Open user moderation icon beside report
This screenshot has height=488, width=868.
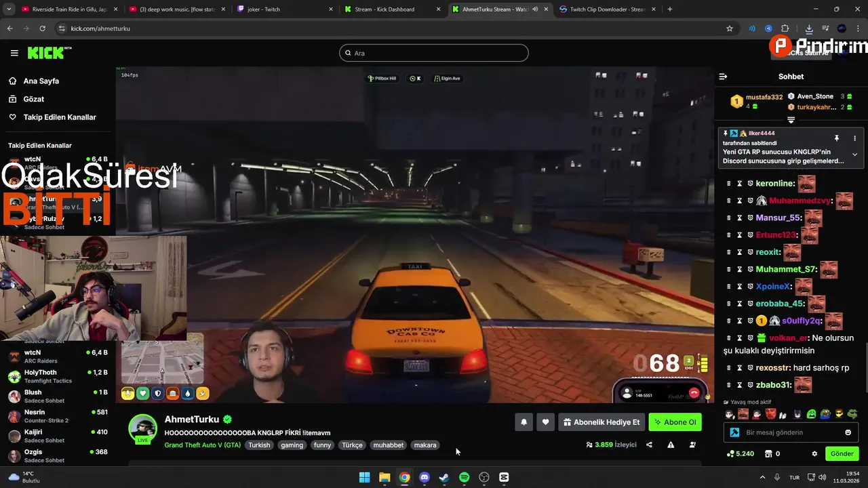tap(692, 445)
